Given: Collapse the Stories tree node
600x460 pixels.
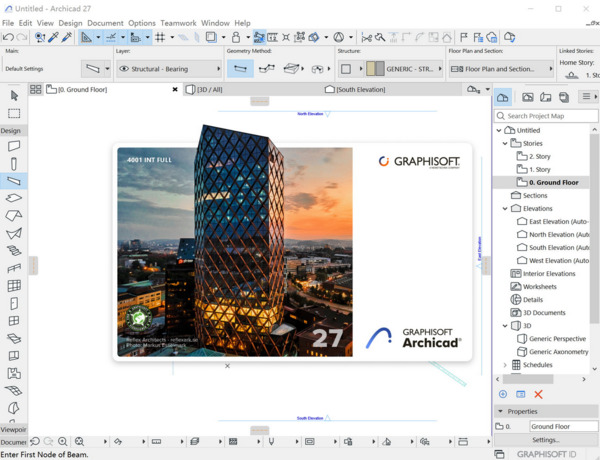Looking at the screenshot, I should click(x=505, y=144).
